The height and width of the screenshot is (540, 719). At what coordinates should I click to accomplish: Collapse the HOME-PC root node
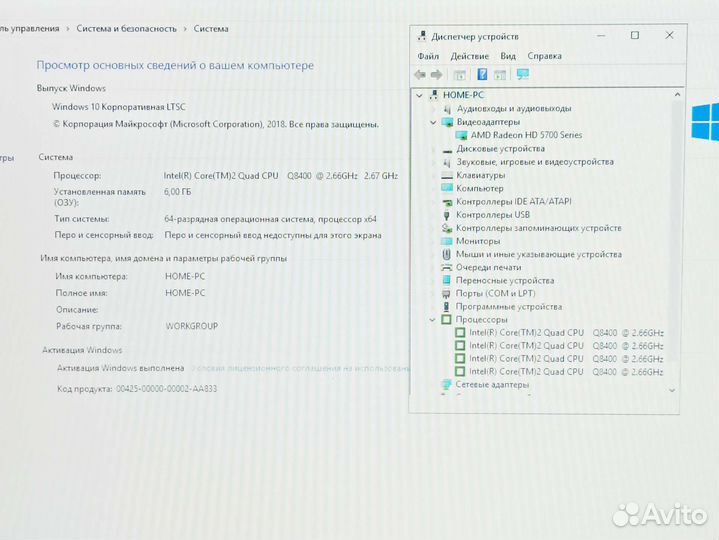419,95
